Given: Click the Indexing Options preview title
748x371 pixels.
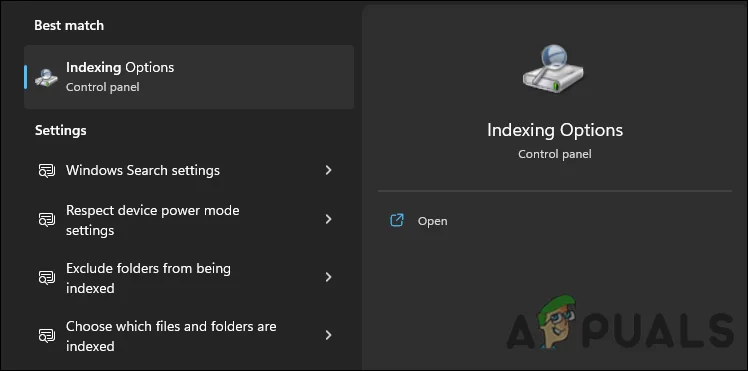Looking at the screenshot, I should (555, 130).
